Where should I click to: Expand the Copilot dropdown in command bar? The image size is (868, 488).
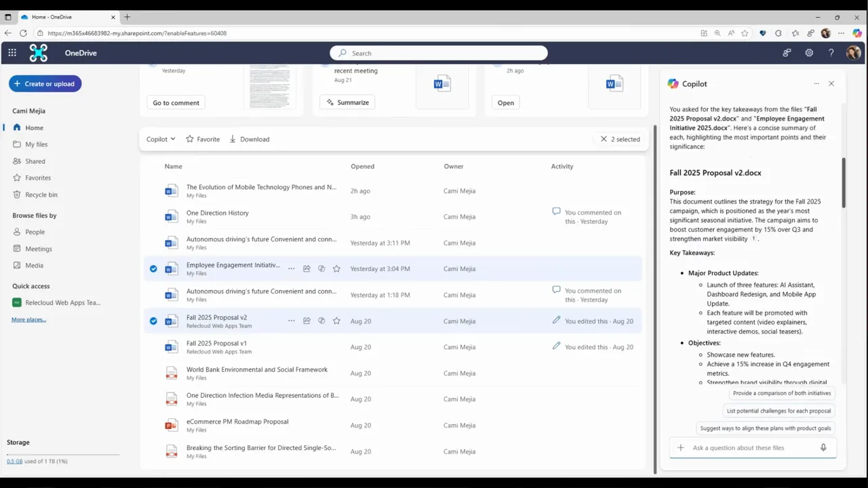coord(161,139)
